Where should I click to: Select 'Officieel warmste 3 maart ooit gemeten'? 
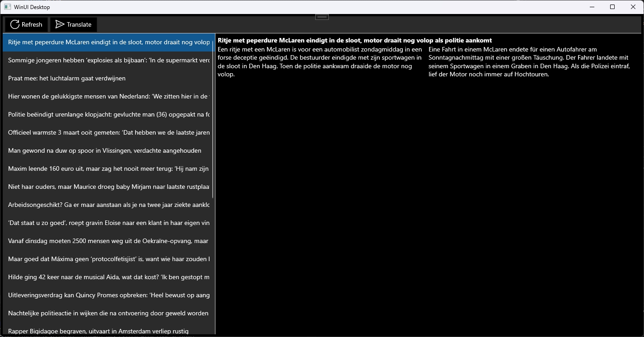pos(108,132)
